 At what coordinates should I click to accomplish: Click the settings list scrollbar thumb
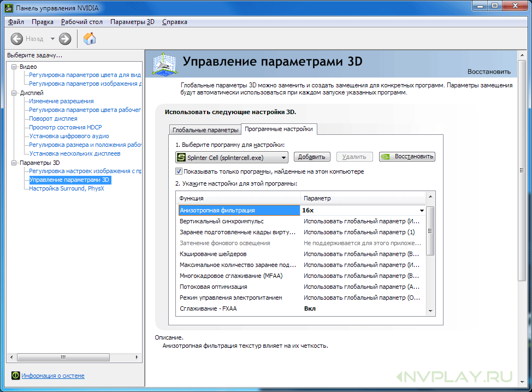pyautogui.click(x=430, y=230)
